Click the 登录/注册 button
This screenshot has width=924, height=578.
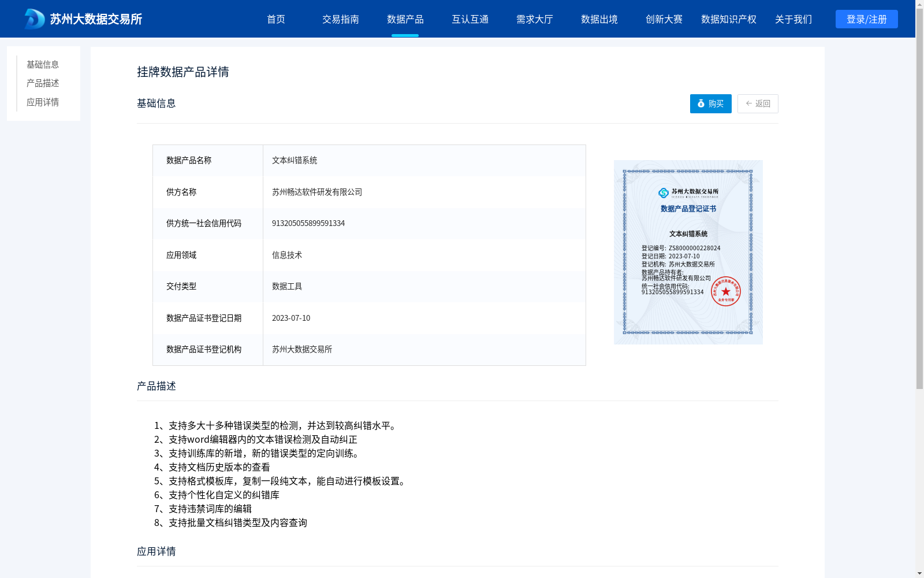pyautogui.click(x=867, y=19)
